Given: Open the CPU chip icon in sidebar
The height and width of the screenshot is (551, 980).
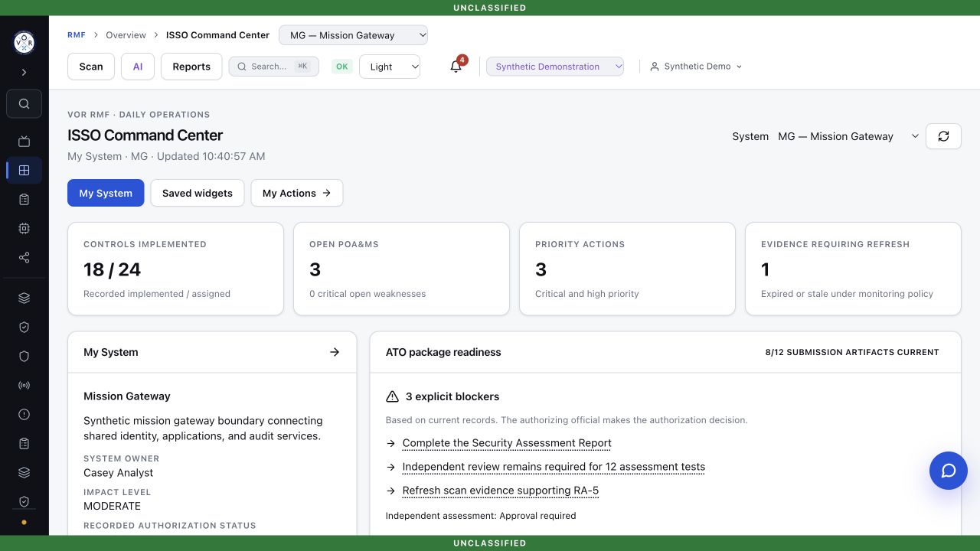Looking at the screenshot, I should (24, 228).
